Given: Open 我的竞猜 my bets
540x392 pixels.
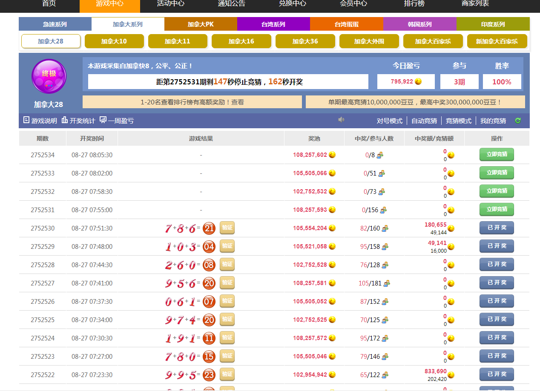Looking at the screenshot, I should [493, 121].
